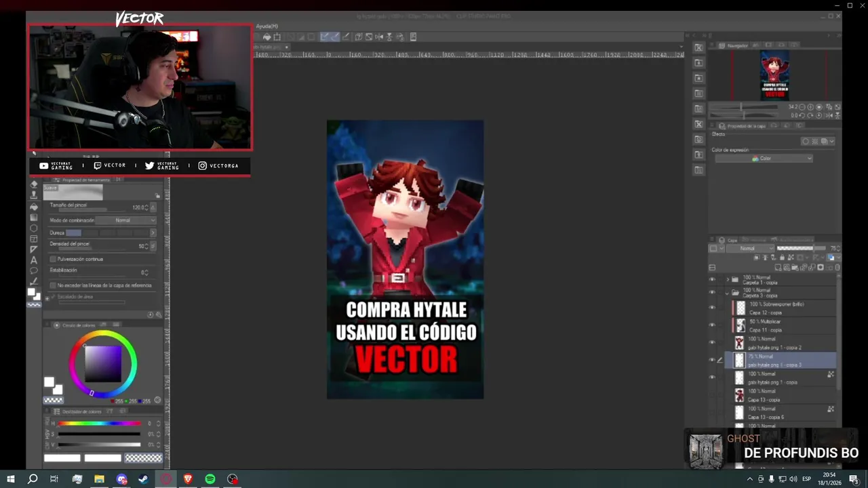
Task: Click the taskbar Search button
Action: [x=32, y=479]
